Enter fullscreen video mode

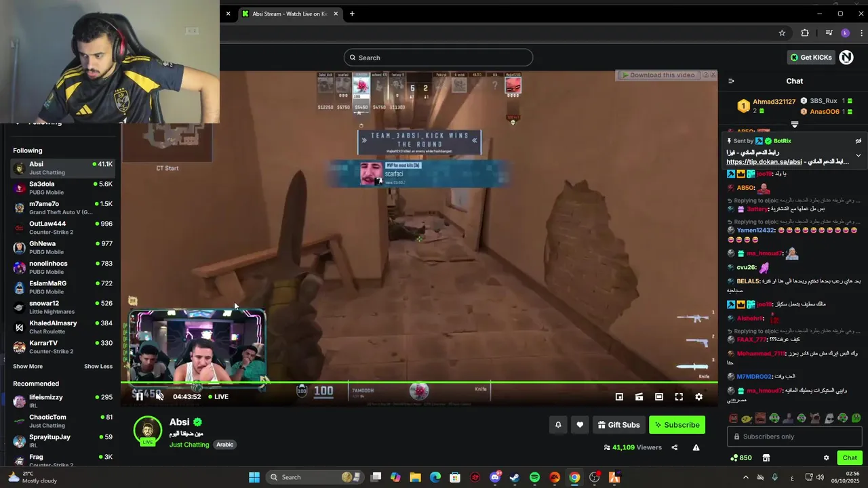(679, 396)
